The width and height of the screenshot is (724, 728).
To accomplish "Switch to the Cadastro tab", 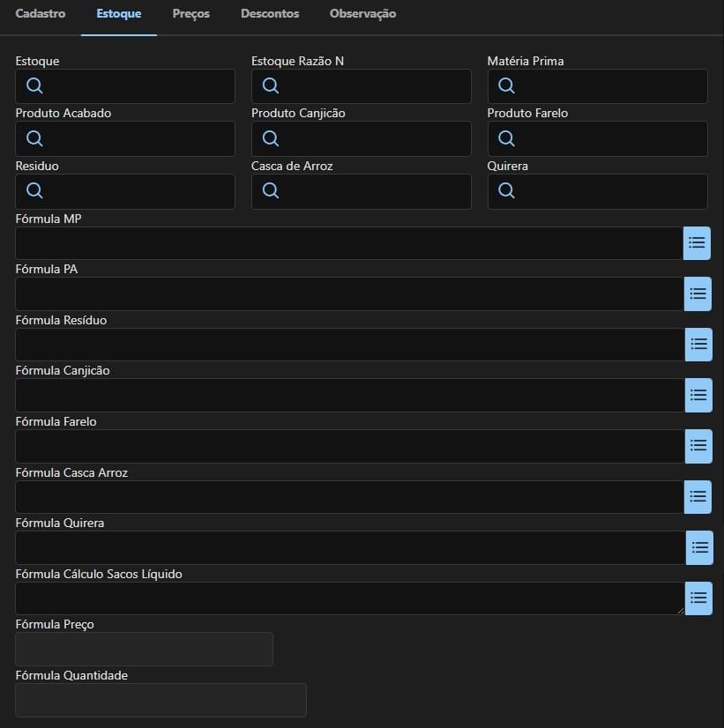I will [x=41, y=14].
